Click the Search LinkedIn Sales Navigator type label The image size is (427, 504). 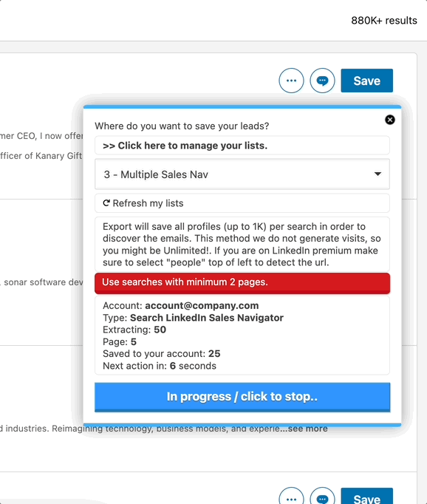[207, 318]
